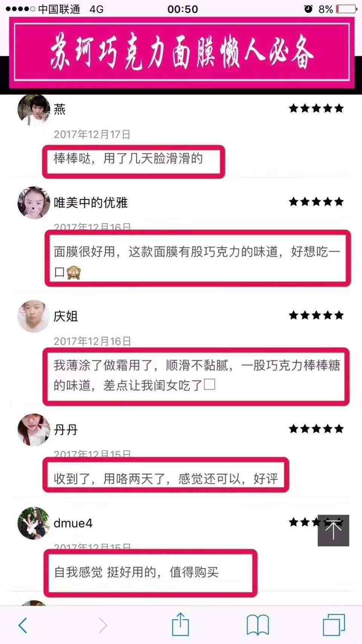Tap 燕's five-star rating
This screenshot has width=362, height=644.
point(316,108)
